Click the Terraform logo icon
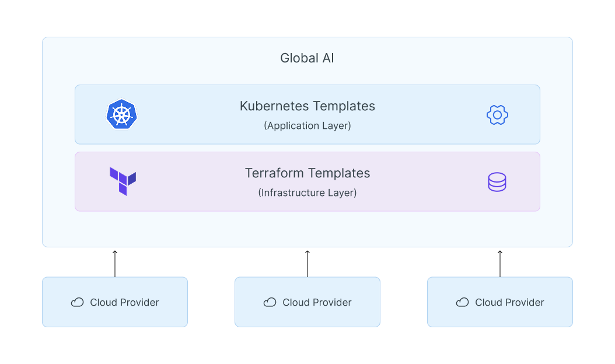This screenshot has width=615, height=364. (121, 181)
